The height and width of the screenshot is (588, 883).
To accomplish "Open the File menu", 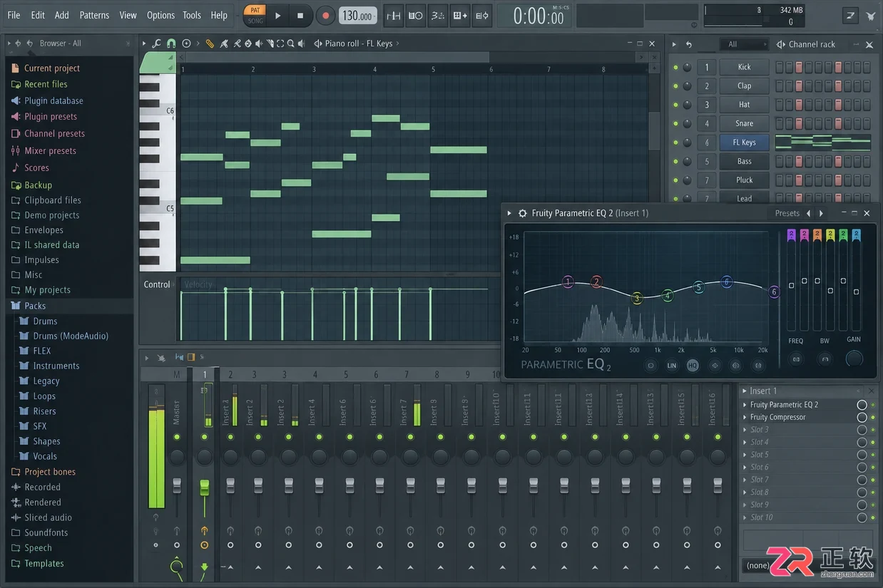I will click(x=14, y=15).
